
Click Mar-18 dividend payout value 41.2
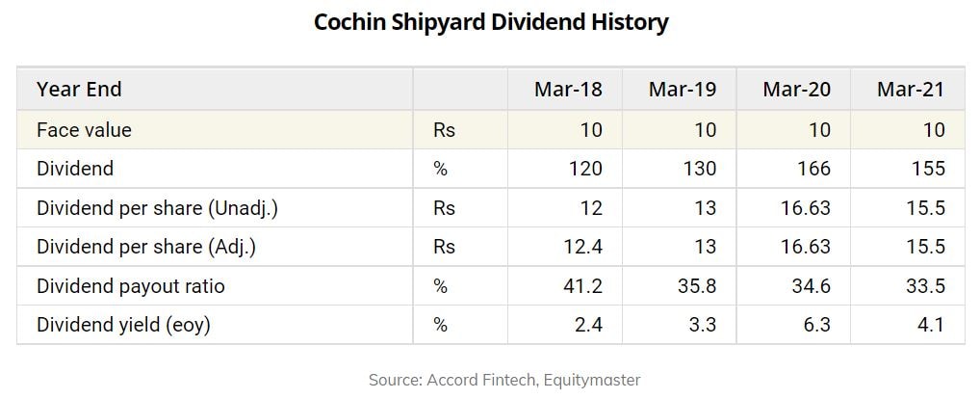(x=583, y=286)
